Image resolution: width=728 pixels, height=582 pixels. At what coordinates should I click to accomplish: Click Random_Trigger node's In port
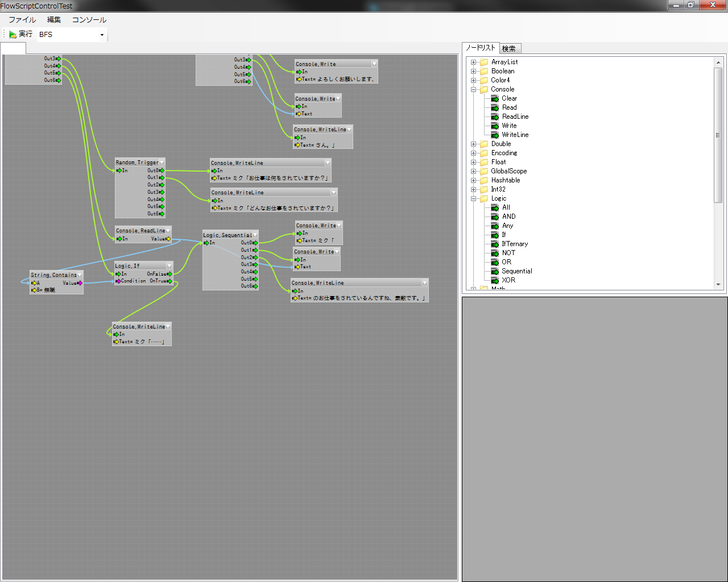coord(119,171)
